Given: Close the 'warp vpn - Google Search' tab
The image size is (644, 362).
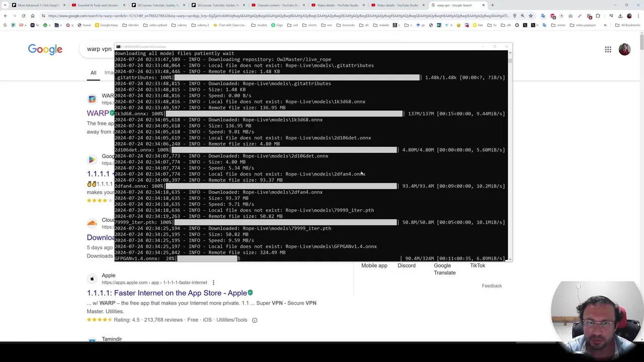Looking at the screenshot, I should [484, 5].
